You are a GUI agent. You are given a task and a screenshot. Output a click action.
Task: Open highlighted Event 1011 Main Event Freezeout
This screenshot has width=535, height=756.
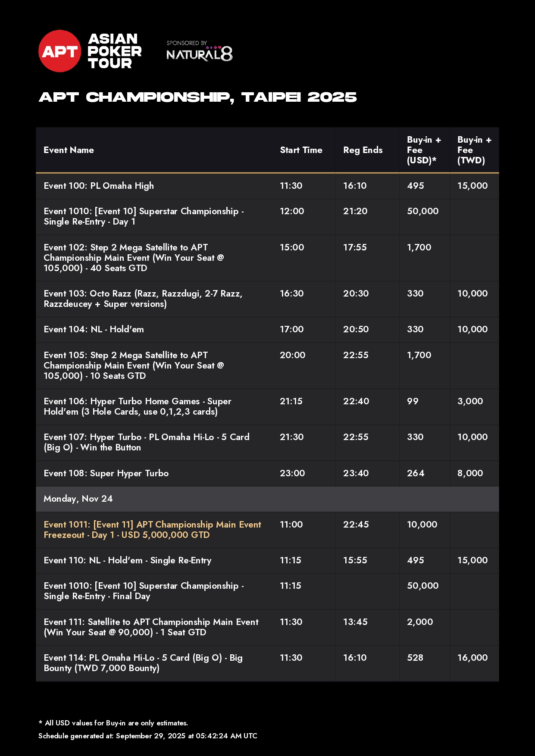pyautogui.click(x=152, y=530)
